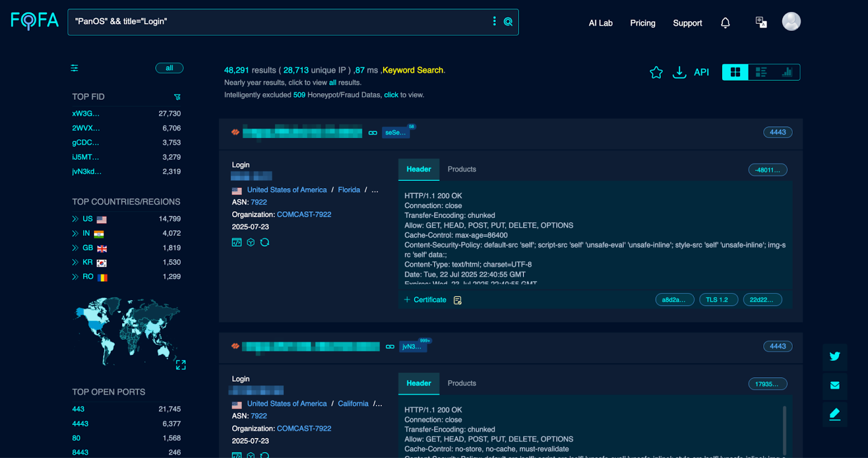
Task: Open the filter settings sliders icon in sidebar
Action: click(74, 68)
